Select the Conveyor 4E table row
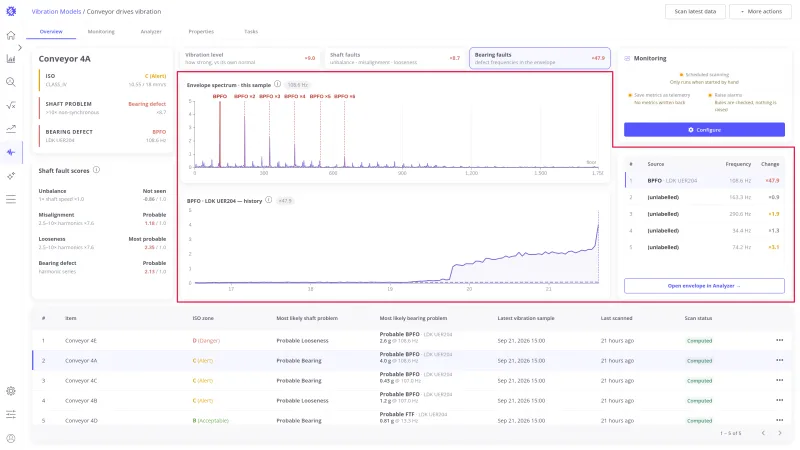The image size is (800, 450). click(412, 340)
